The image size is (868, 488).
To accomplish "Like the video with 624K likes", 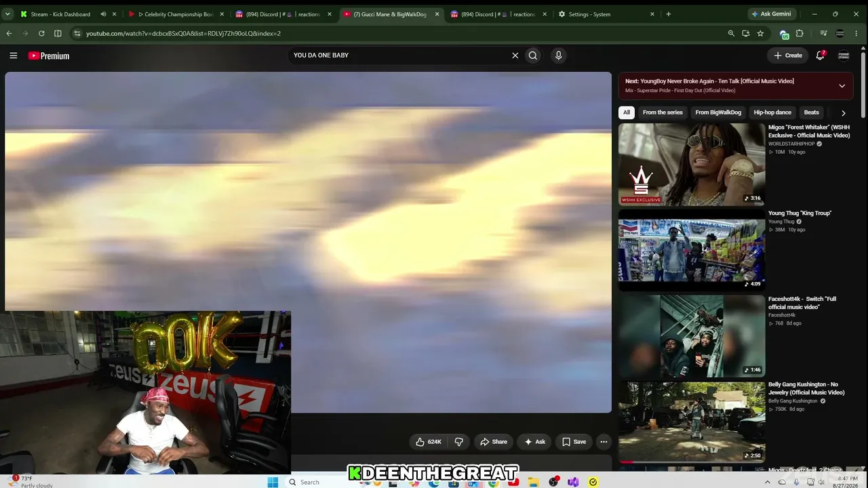I will (429, 442).
